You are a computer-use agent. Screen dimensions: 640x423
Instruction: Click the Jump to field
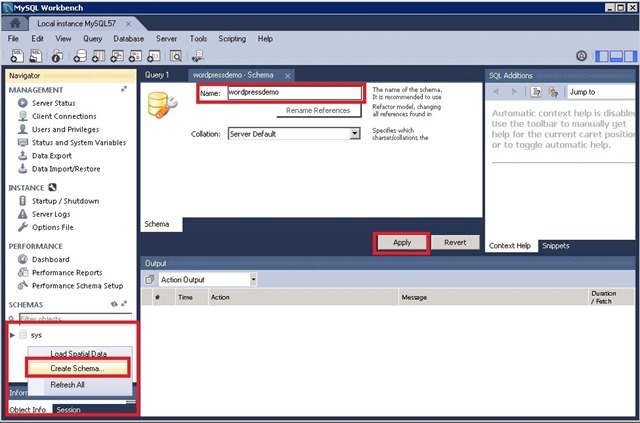(601, 92)
